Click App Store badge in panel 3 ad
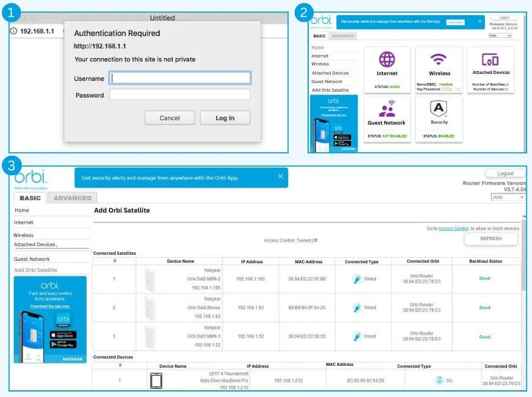Viewport: 532px width, 397px height. click(x=63, y=335)
